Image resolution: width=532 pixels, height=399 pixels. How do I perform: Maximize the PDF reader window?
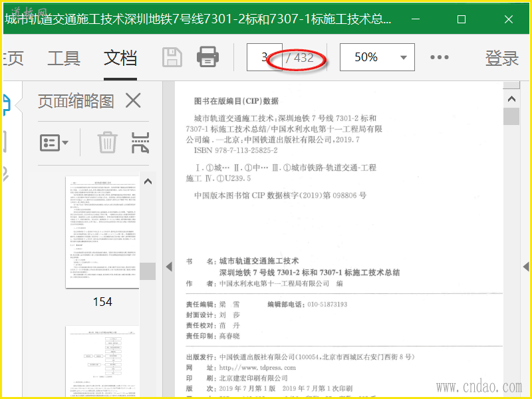(x=462, y=19)
